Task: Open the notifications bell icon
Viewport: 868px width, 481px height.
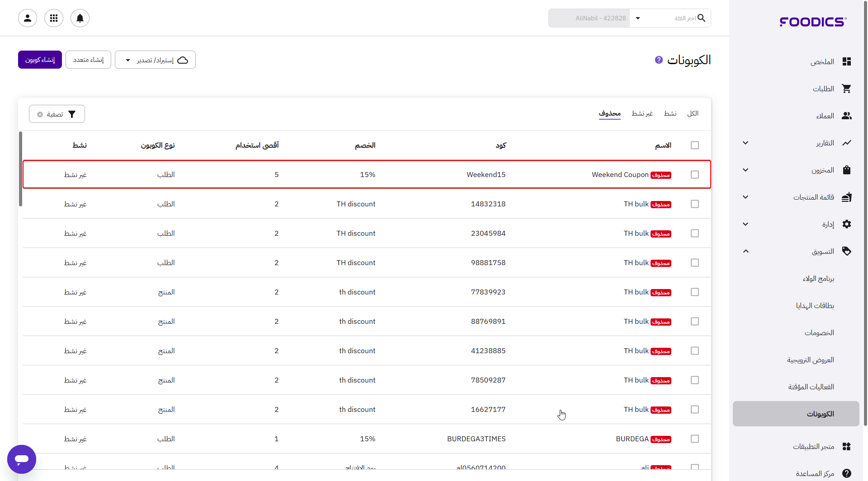Action: click(80, 18)
